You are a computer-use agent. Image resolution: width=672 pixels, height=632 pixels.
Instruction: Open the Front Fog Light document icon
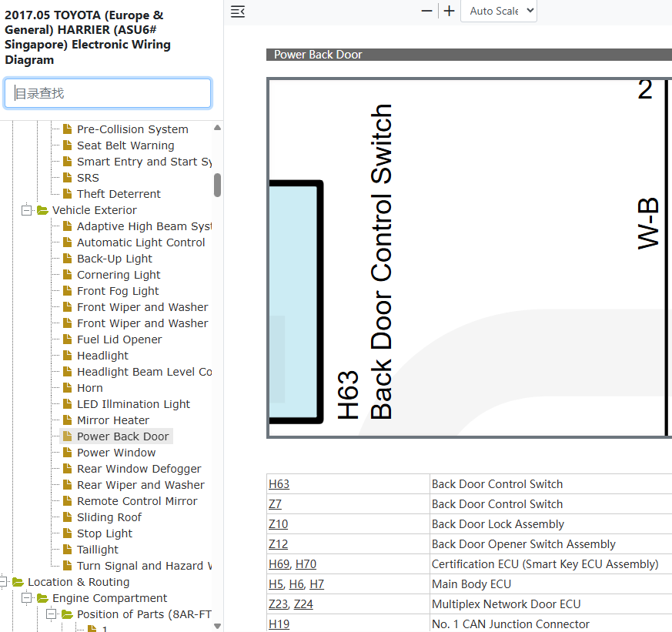67,291
